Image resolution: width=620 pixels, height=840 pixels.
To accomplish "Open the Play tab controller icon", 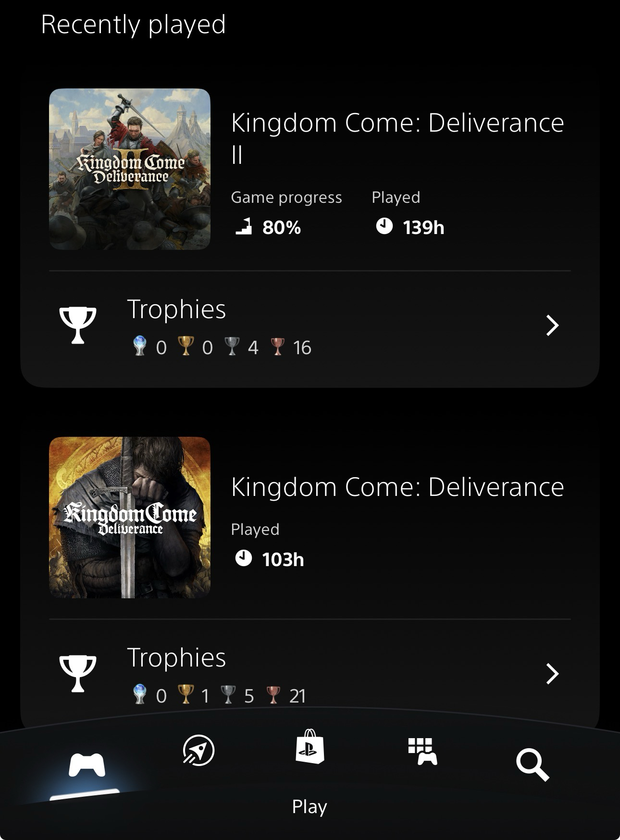I will [x=87, y=765].
